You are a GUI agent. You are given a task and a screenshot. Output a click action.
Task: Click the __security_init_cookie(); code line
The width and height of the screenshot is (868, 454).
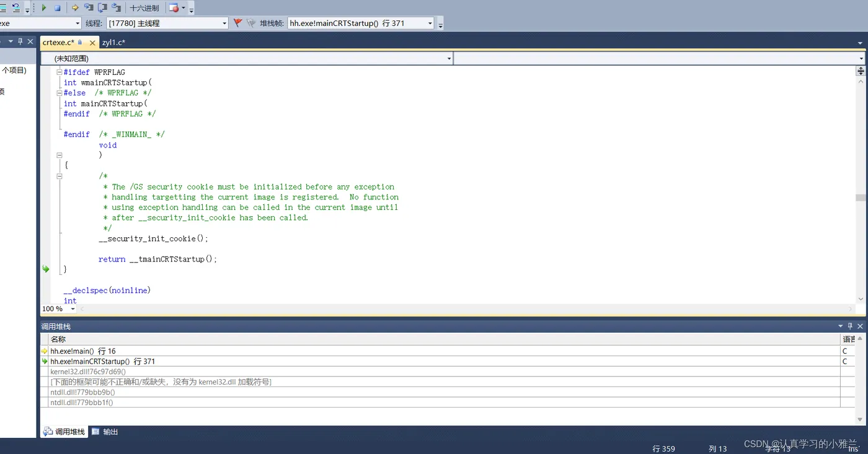(153, 238)
